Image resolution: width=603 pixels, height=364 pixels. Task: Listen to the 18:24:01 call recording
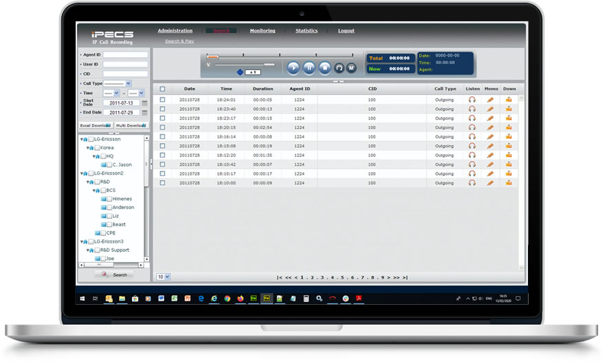472,100
